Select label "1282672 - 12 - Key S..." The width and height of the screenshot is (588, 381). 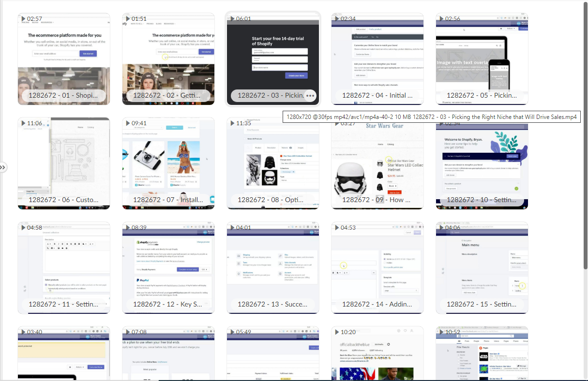tap(168, 304)
